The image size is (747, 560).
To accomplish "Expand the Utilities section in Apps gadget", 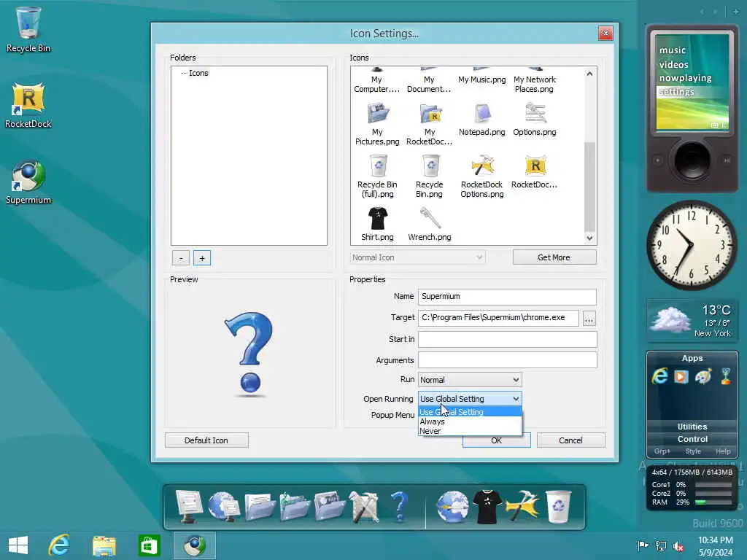I will coord(692,427).
